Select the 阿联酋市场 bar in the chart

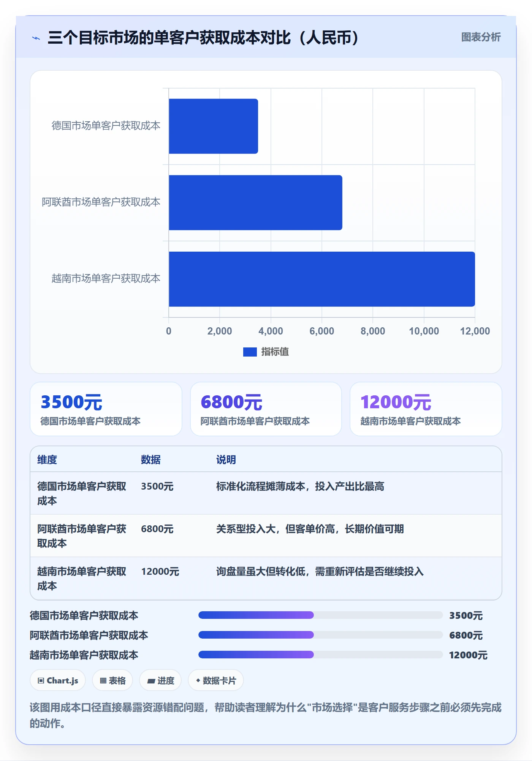pyautogui.click(x=255, y=203)
